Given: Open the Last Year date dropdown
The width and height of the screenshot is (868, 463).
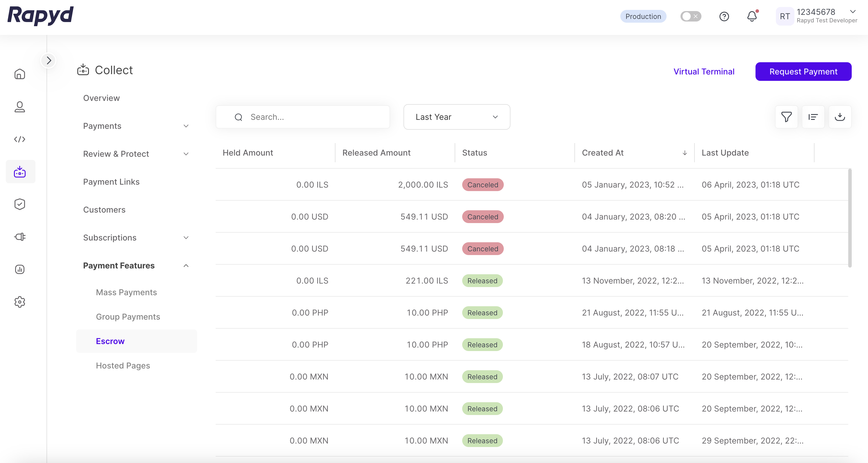Looking at the screenshot, I should (x=457, y=117).
